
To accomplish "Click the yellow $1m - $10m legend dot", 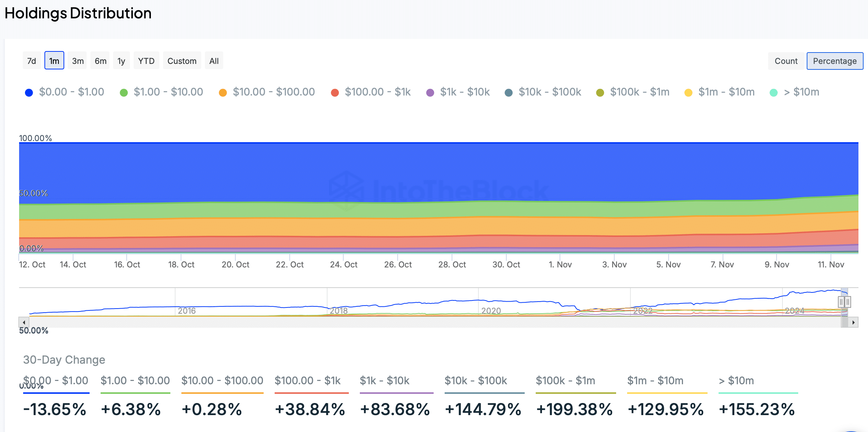I will tap(688, 93).
